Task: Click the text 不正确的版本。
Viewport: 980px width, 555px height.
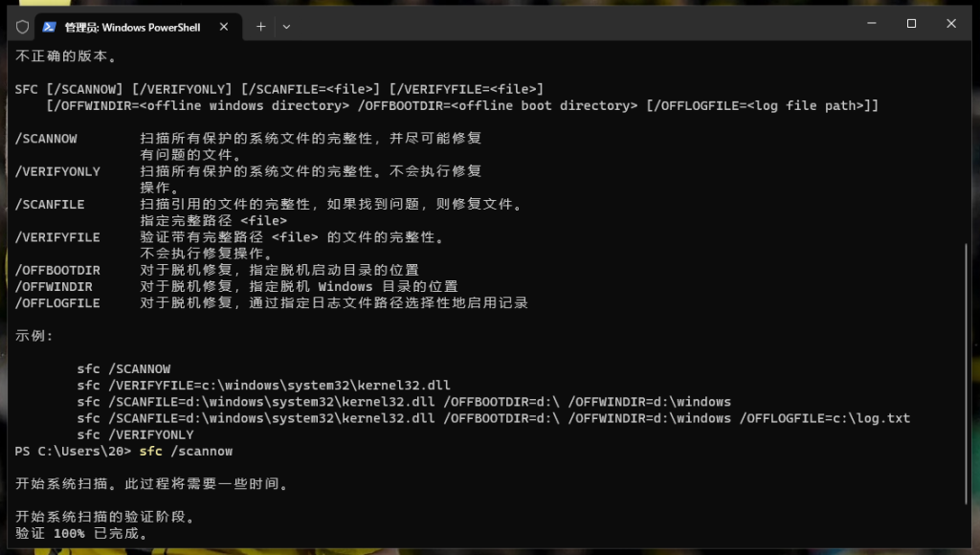Action: point(66,56)
